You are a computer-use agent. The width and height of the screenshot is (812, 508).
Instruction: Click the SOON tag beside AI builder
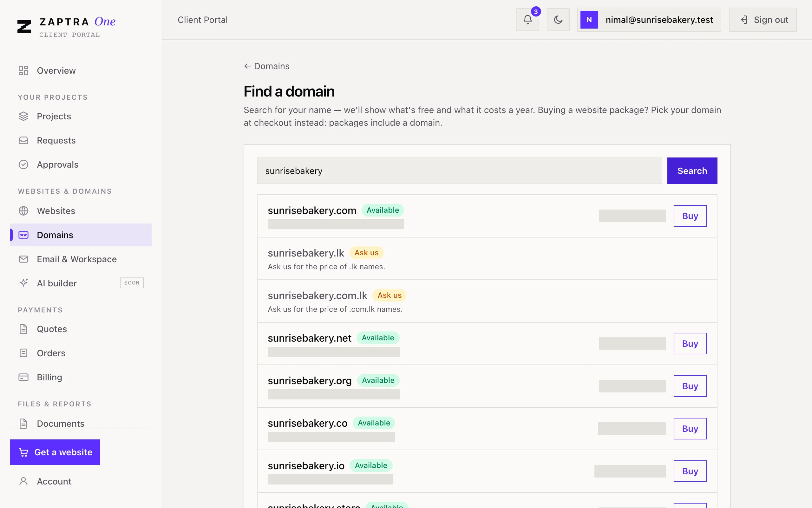click(x=132, y=283)
